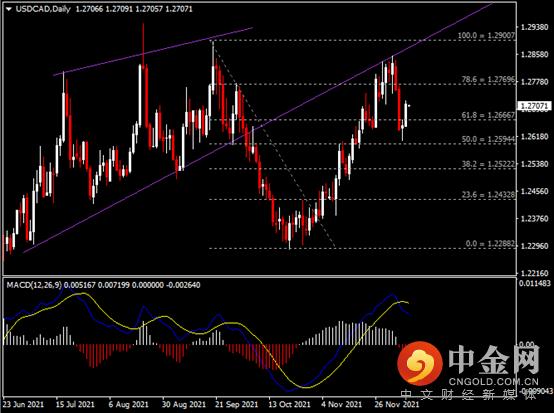Select the long purple ascending support trendline
The height and width of the screenshot is (413, 554).
pos(258,128)
